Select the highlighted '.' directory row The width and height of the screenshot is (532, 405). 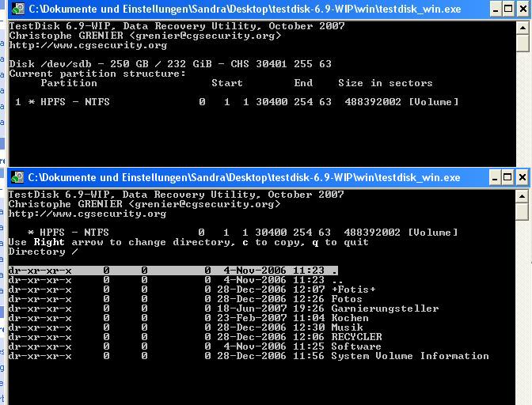click(x=173, y=270)
